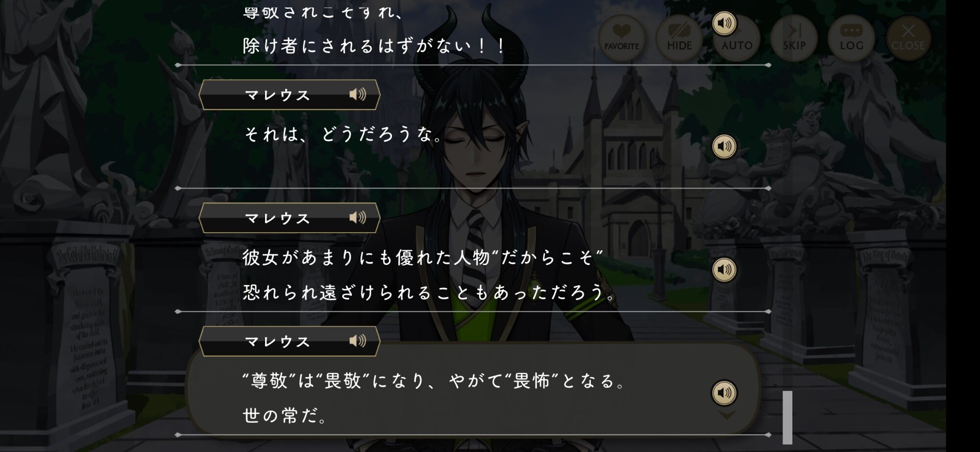The image size is (980, 452).
Task: Open the LOG button
Action: (x=851, y=38)
